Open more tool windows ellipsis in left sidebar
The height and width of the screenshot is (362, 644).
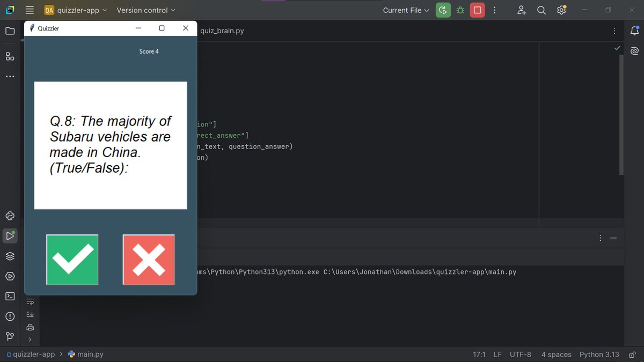point(10,77)
